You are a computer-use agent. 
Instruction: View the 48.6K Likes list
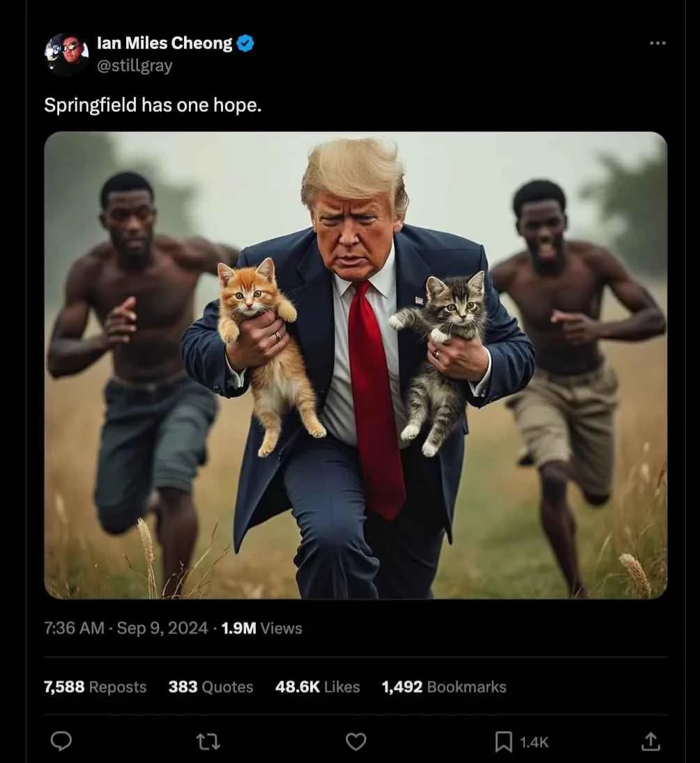[x=317, y=686]
